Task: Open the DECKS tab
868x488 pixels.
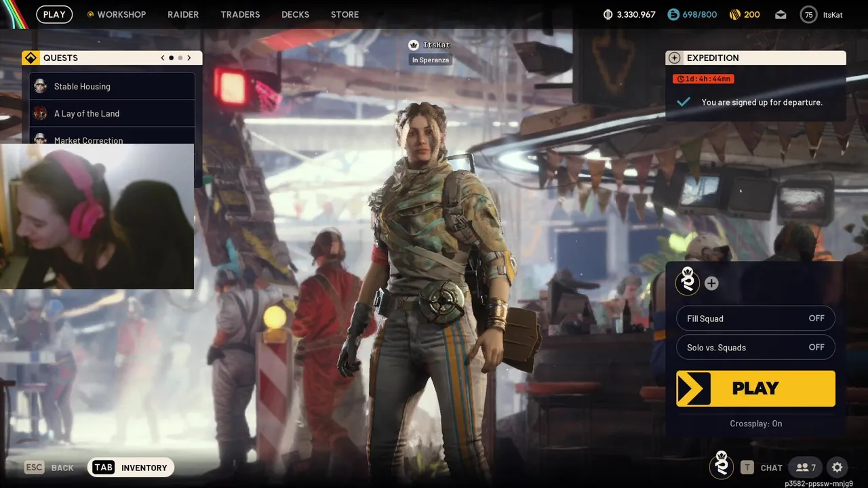Action: click(x=295, y=14)
